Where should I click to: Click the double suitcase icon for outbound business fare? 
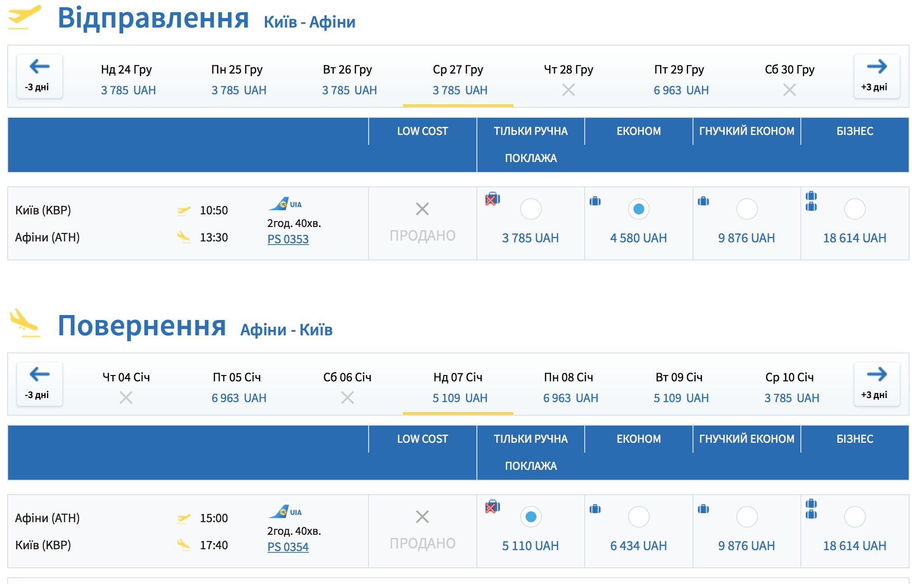pos(811,201)
